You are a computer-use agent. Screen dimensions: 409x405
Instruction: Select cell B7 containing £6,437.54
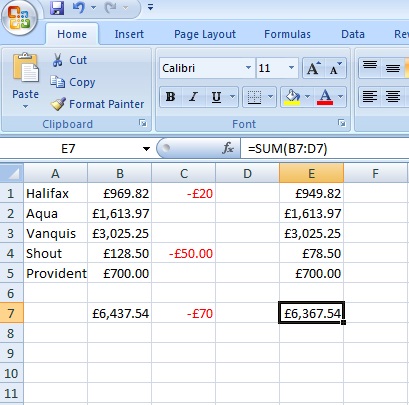[120, 313]
